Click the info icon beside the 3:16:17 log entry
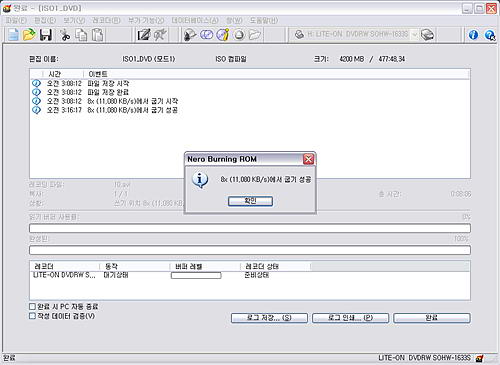The image size is (500, 365). [x=36, y=110]
